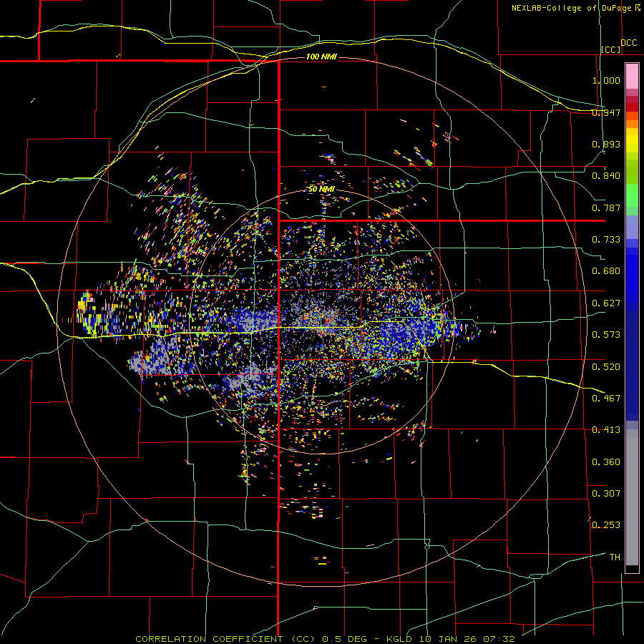Screen dimensions: 644x644
Task: Select the 0.733 scale value
Action: 606,240
